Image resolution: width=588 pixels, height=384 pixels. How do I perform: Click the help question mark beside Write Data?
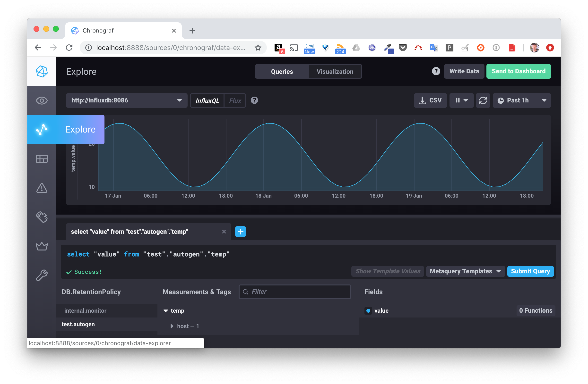click(x=436, y=71)
